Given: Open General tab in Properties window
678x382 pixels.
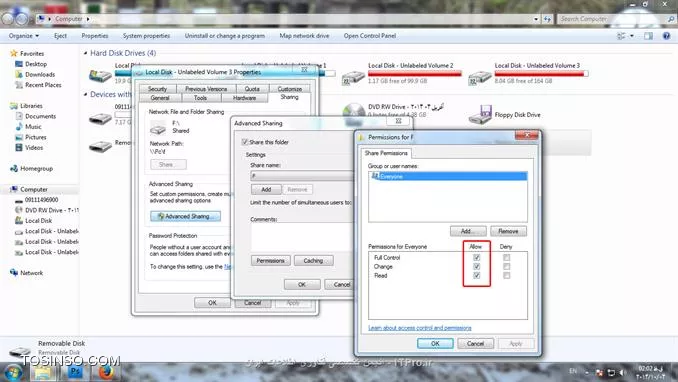Looking at the screenshot, I should pos(160,98).
